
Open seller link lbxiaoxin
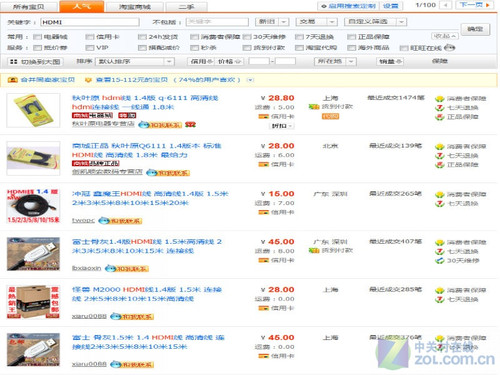pos(87,268)
